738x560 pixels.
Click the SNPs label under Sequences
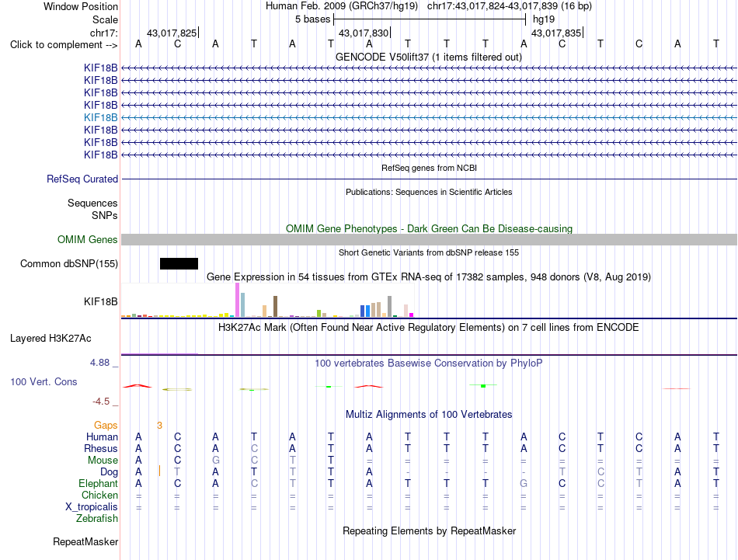pos(105,215)
